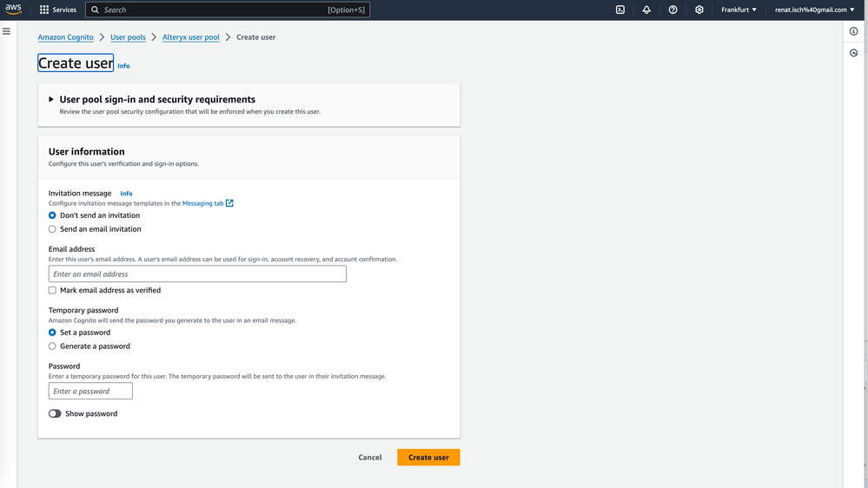The height and width of the screenshot is (488, 868).
Task: Click the orange Create user button
Action: tap(428, 458)
